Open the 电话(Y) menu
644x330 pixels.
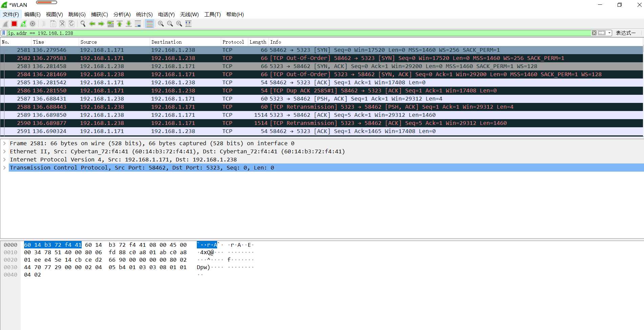point(166,15)
